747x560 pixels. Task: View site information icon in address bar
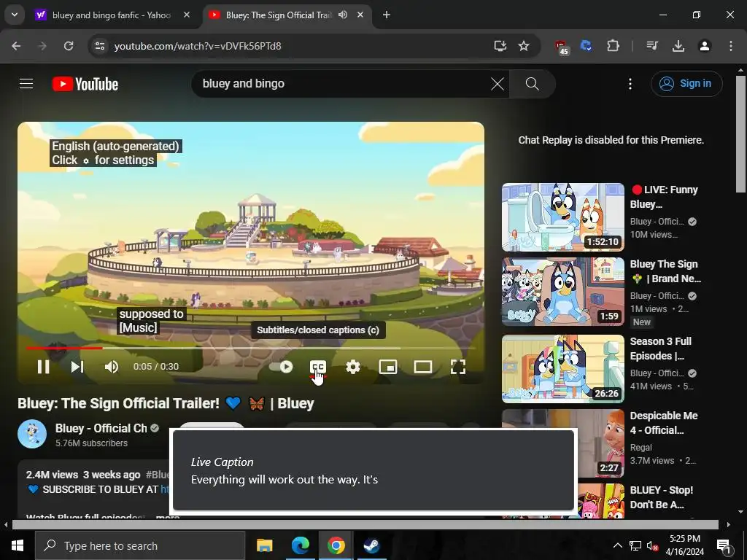(x=99, y=46)
